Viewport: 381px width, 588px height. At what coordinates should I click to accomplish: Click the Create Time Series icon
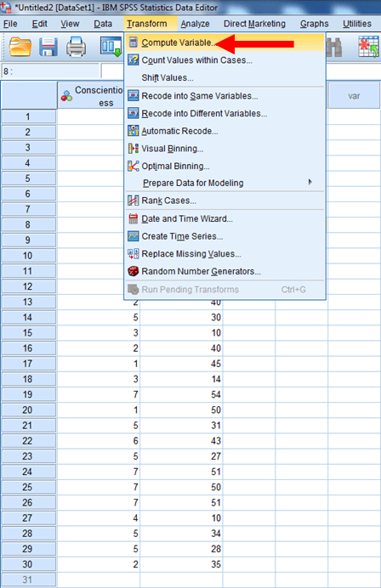pyautogui.click(x=133, y=236)
